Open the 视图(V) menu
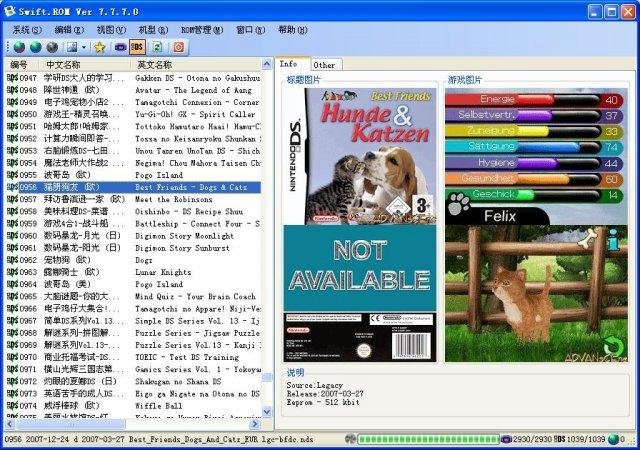This screenshot has height=450, width=640. point(111,30)
